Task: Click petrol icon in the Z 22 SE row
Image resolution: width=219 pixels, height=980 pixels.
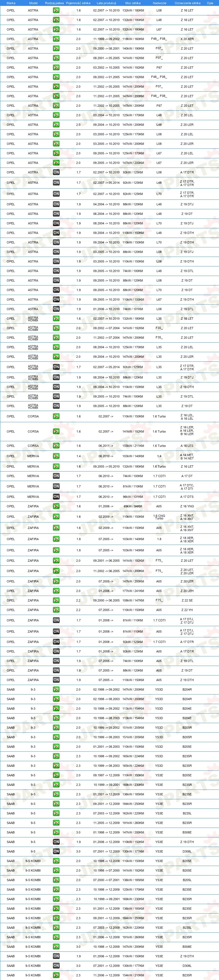Action: (x=56, y=600)
